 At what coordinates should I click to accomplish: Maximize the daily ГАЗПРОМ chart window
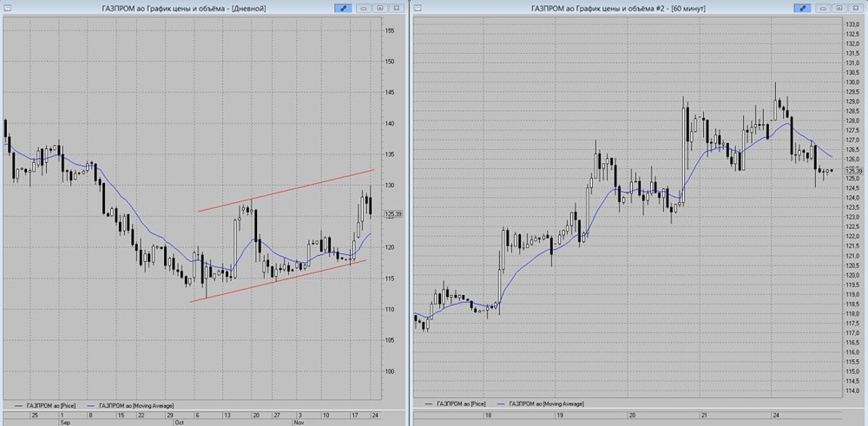pyautogui.click(x=380, y=9)
